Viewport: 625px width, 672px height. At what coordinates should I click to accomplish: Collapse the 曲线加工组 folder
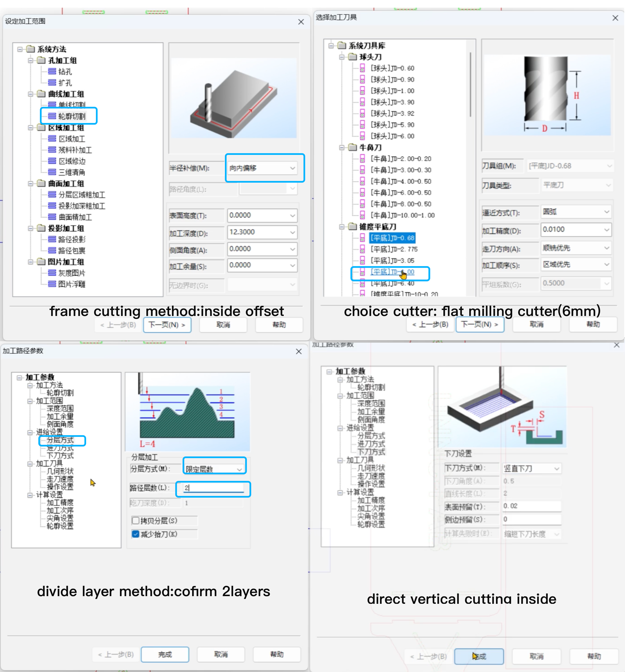coord(30,94)
